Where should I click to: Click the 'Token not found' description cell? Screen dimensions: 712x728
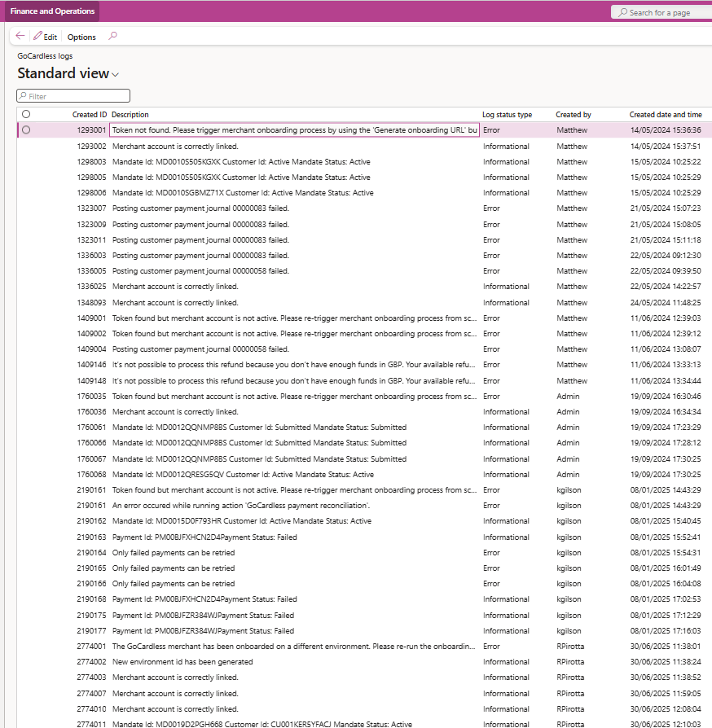[x=294, y=130]
